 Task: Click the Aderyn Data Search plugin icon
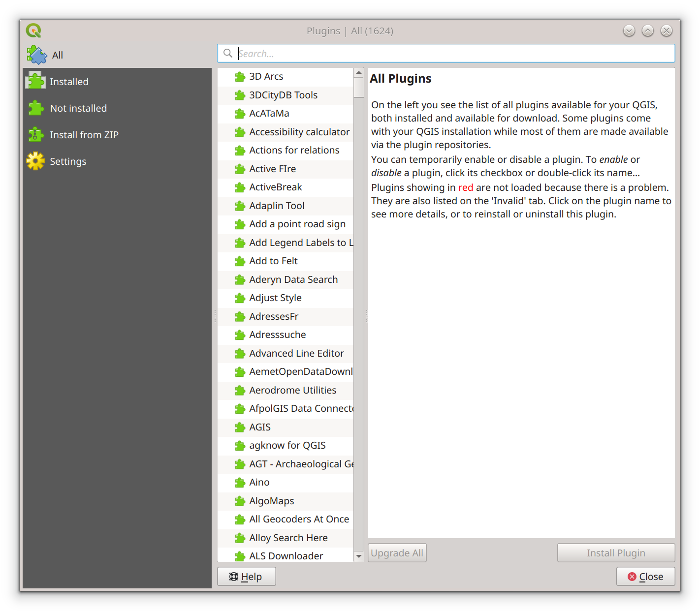click(x=240, y=279)
